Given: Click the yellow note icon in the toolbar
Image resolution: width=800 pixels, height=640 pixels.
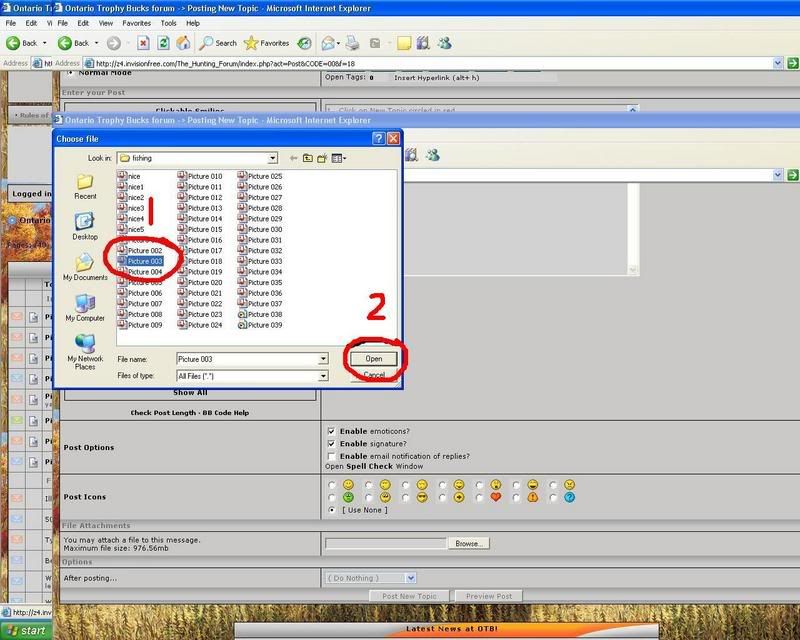Looking at the screenshot, I should 404,43.
